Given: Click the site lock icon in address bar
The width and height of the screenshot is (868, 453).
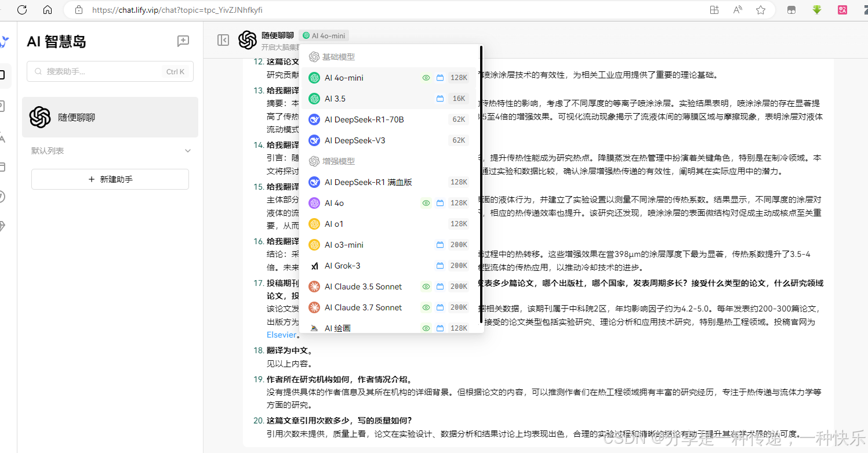Looking at the screenshot, I should pyautogui.click(x=79, y=10).
